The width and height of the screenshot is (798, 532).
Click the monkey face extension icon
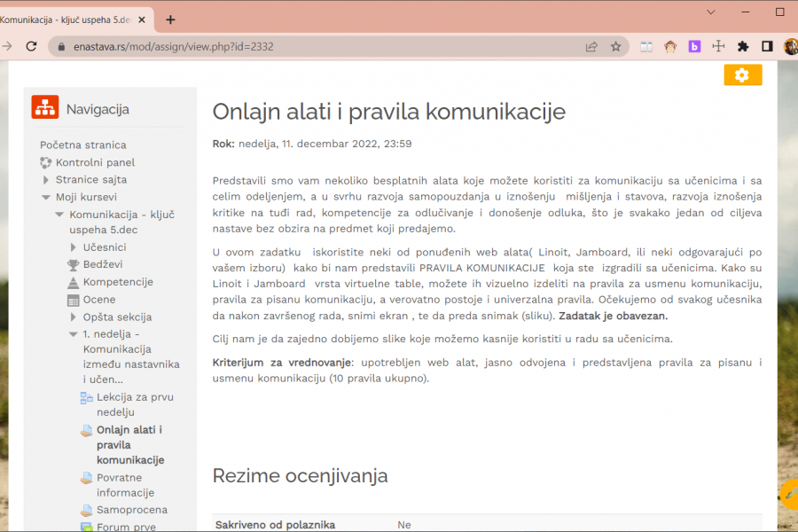670,47
